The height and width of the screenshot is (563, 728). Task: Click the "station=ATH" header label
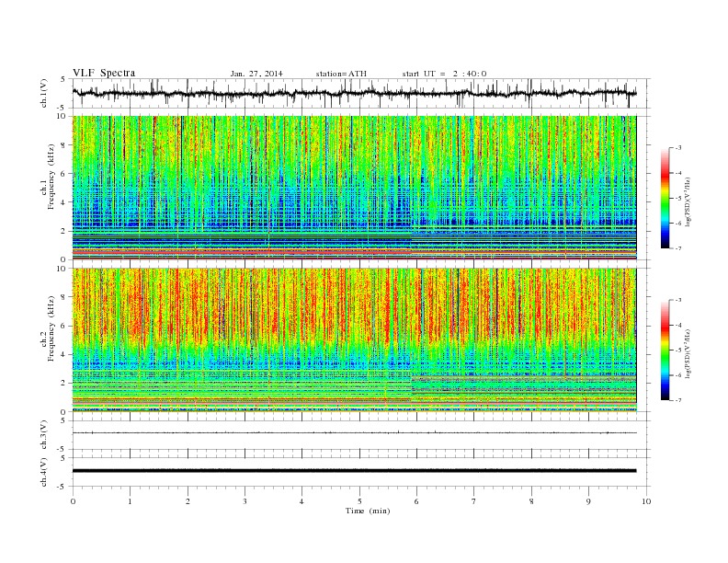click(x=341, y=74)
